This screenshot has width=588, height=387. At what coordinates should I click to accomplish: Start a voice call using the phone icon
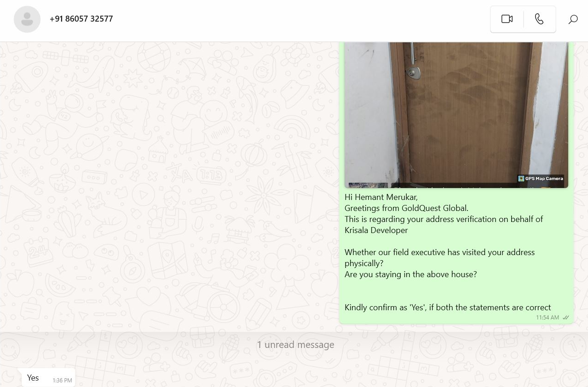(539, 19)
